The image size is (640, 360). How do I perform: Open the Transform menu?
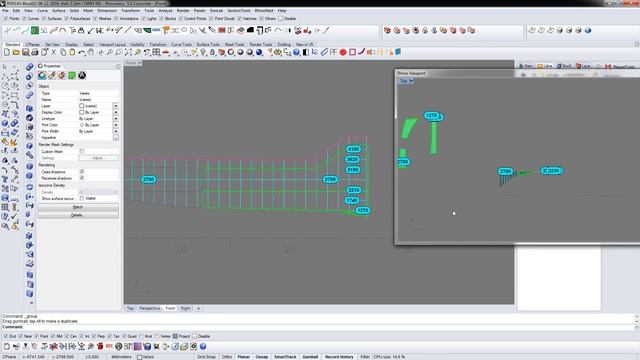pyautogui.click(x=130, y=11)
